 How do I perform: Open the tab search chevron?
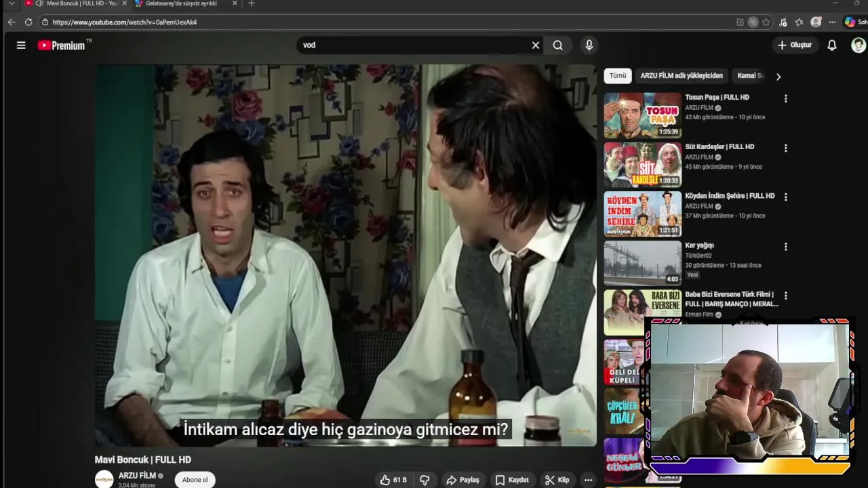point(11,3)
